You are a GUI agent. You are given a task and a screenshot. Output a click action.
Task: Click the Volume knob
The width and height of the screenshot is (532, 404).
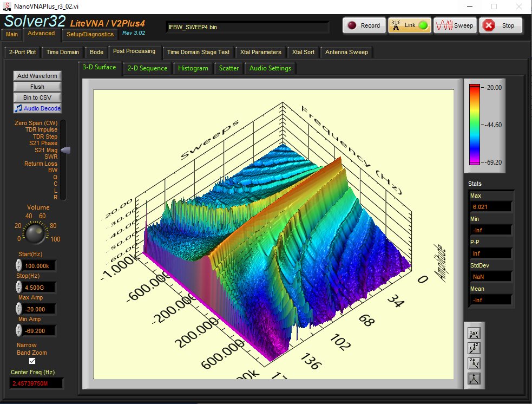[35, 232]
